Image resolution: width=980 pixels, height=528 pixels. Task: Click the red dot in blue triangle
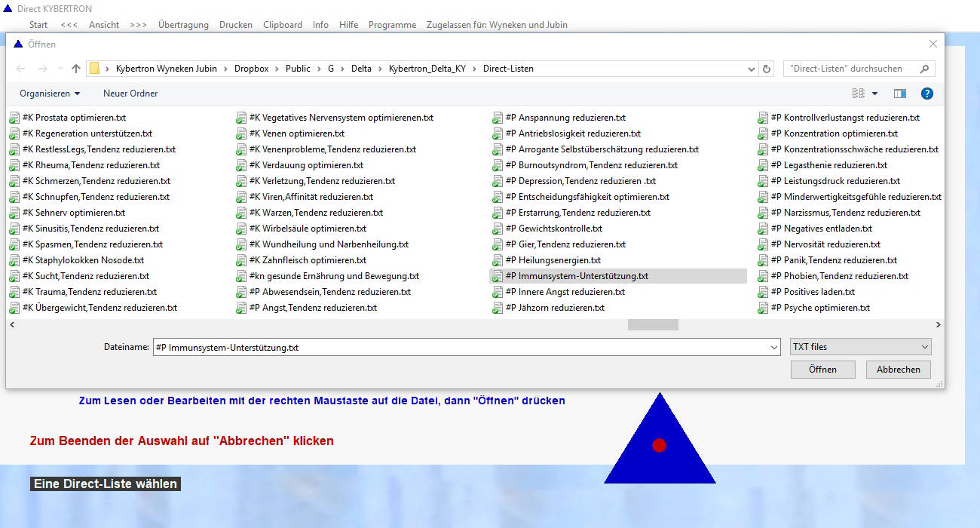[x=659, y=445]
